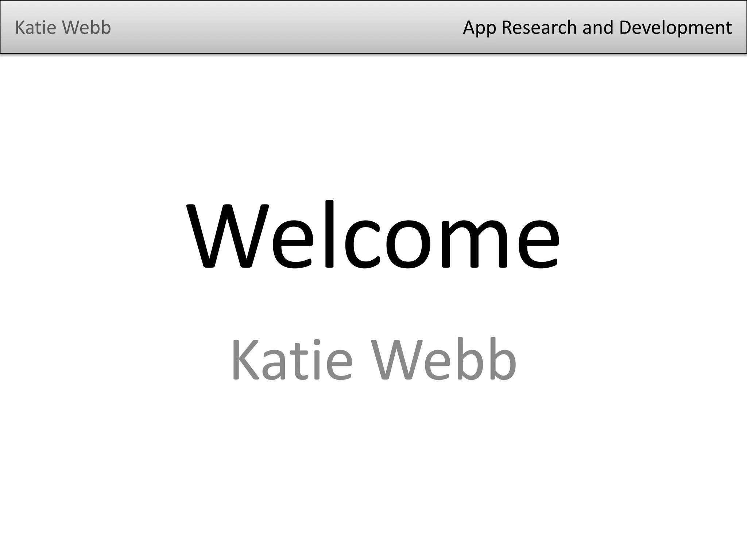Select the word Katie in gray subtitle
This screenshot has width=747, height=560.
coord(292,360)
